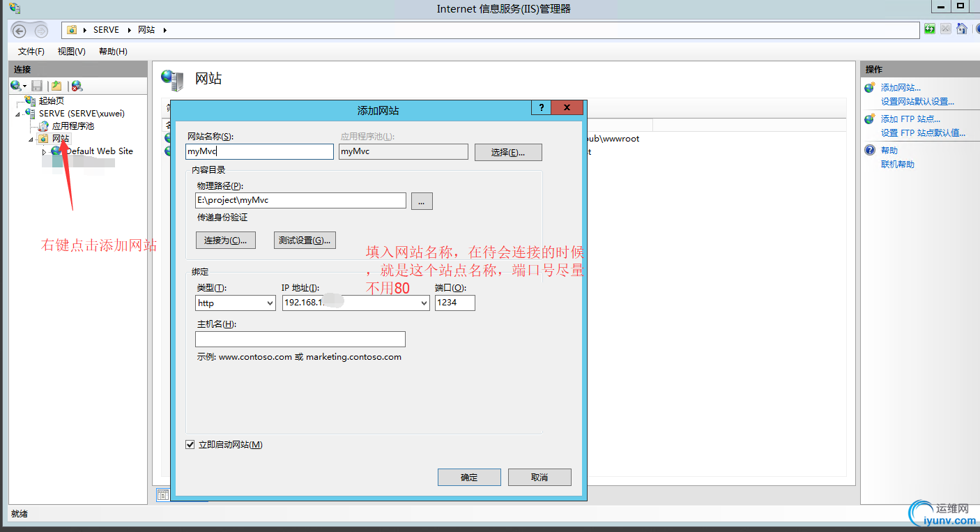Click the Save Connections disk icon
The width and height of the screenshot is (980, 532).
coord(36,86)
